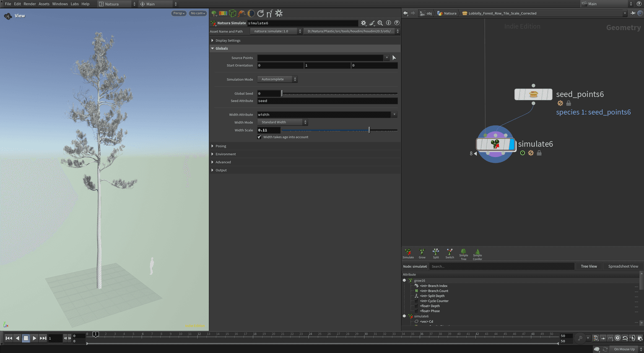Open the Windows menu
644x353 pixels.
(x=60, y=4)
